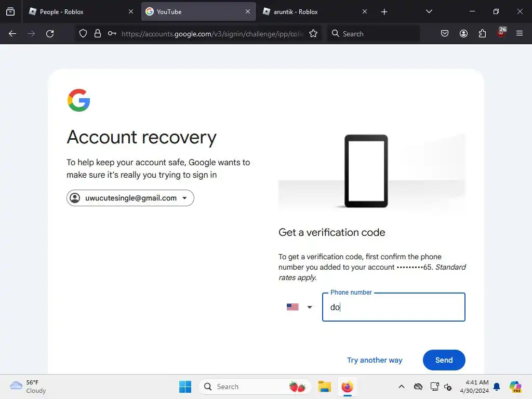
Task: Open the clock showing 4:41 AM
Action: click(x=474, y=387)
